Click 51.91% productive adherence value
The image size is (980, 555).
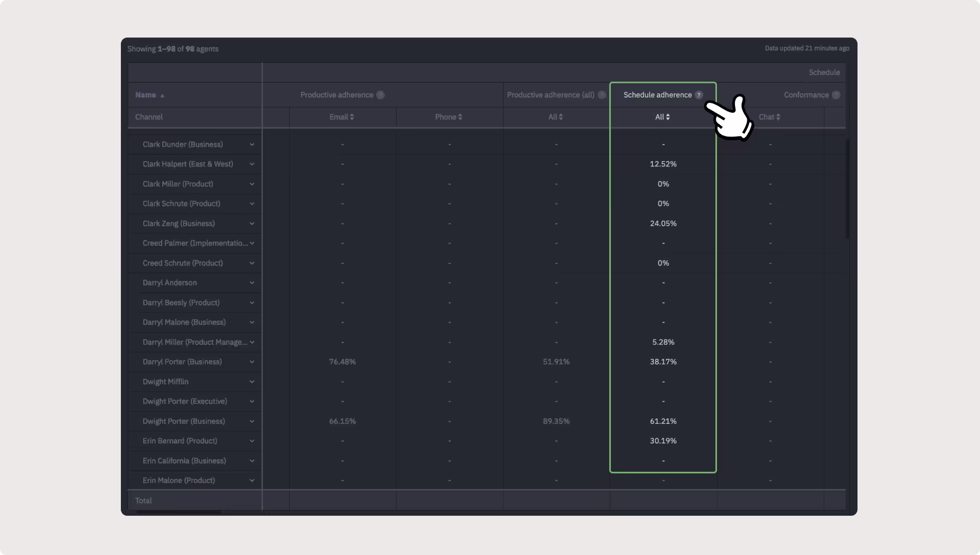(556, 362)
